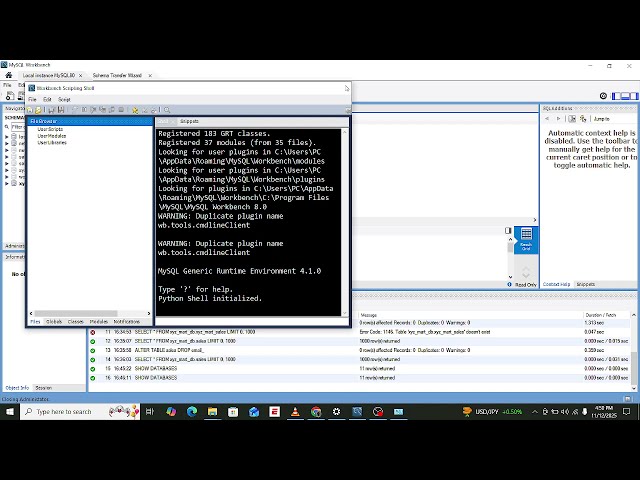Open the File menu of MySQL Workbench main window
640x480 pixels.
coord(7,85)
